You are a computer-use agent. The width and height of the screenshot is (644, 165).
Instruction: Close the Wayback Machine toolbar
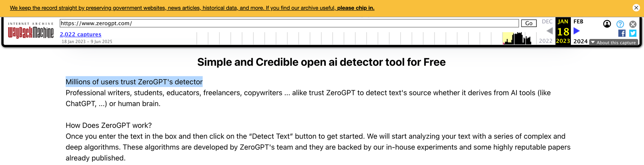[x=633, y=24]
